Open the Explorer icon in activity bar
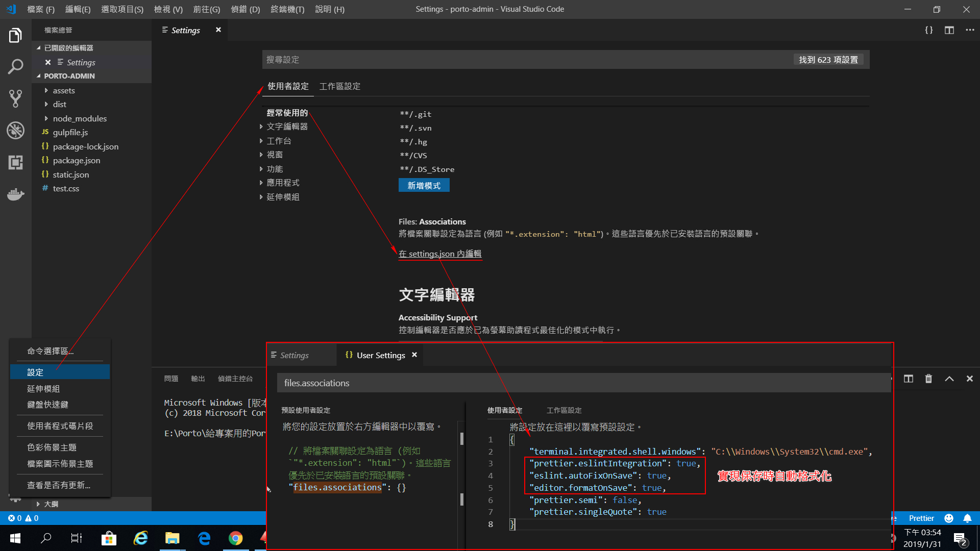This screenshot has width=980, height=551. tap(15, 35)
